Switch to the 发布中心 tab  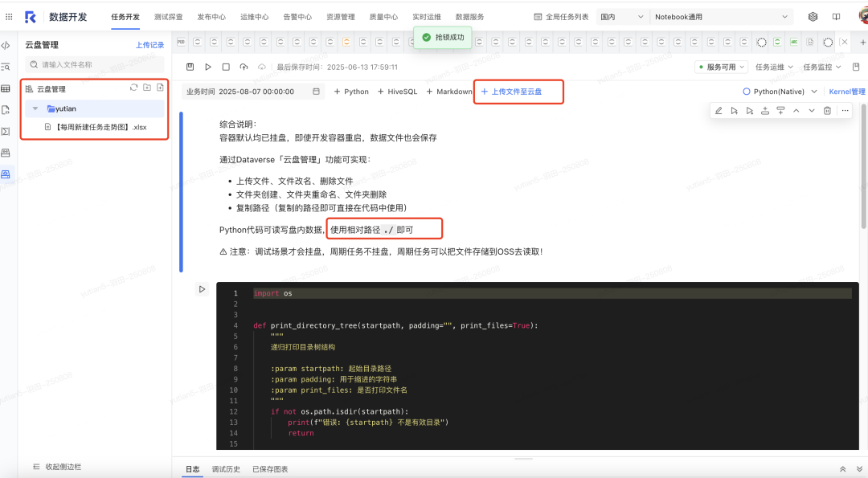[211, 17]
